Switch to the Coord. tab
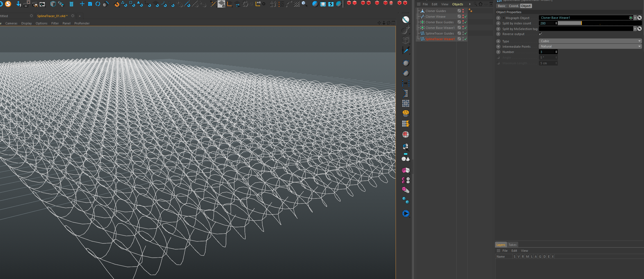This screenshot has width=644, height=279. pyautogui.click(x=513, y=6)
